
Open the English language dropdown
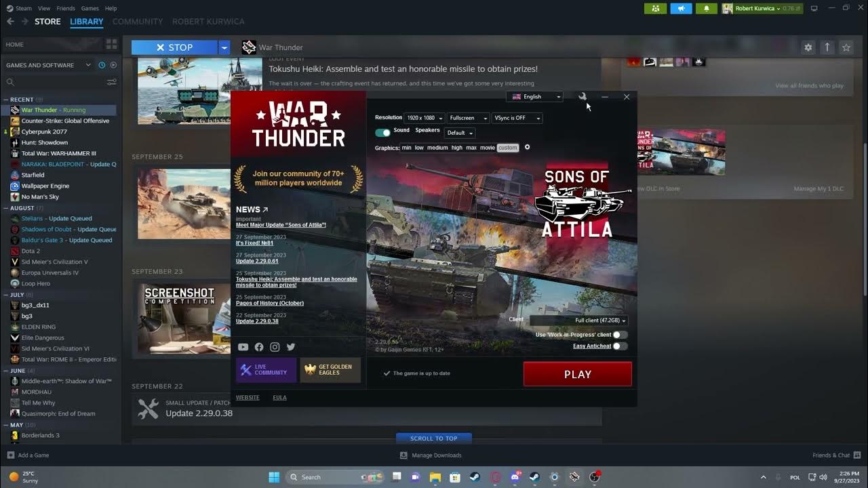(534, 96)
